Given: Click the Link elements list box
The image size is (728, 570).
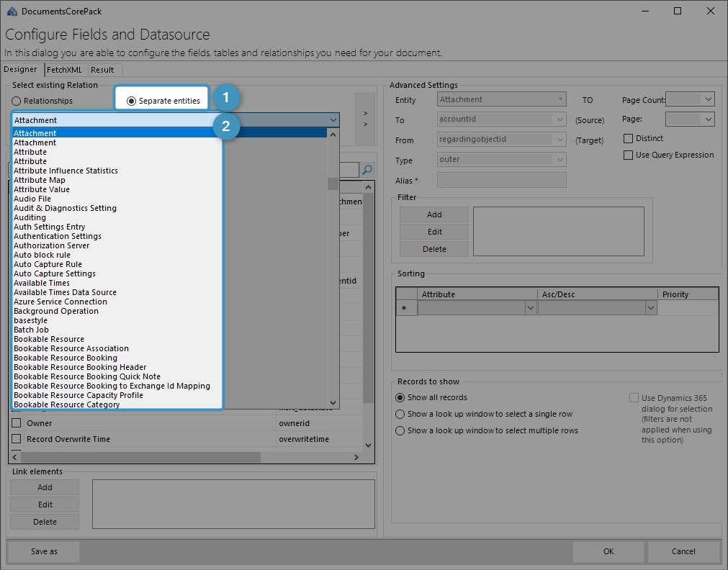Looking at the screenshot, I should pyautogui.click(x=233, y=504).
